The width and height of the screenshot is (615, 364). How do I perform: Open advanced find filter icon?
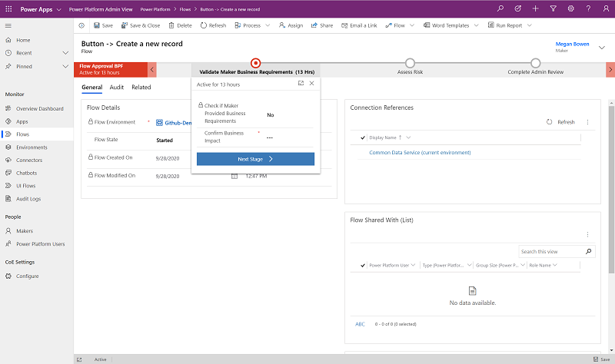553,8
